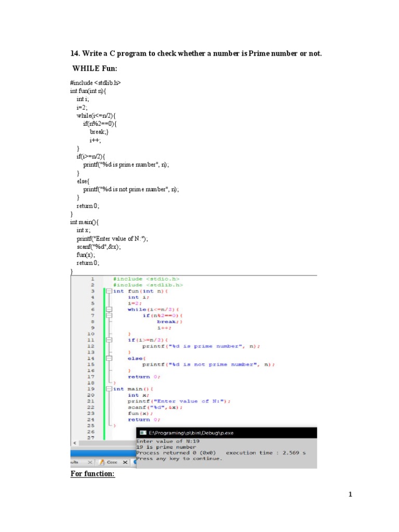399x532 pixels.
Task: Click line number 22 in the editor gutter
Action: 90,407
